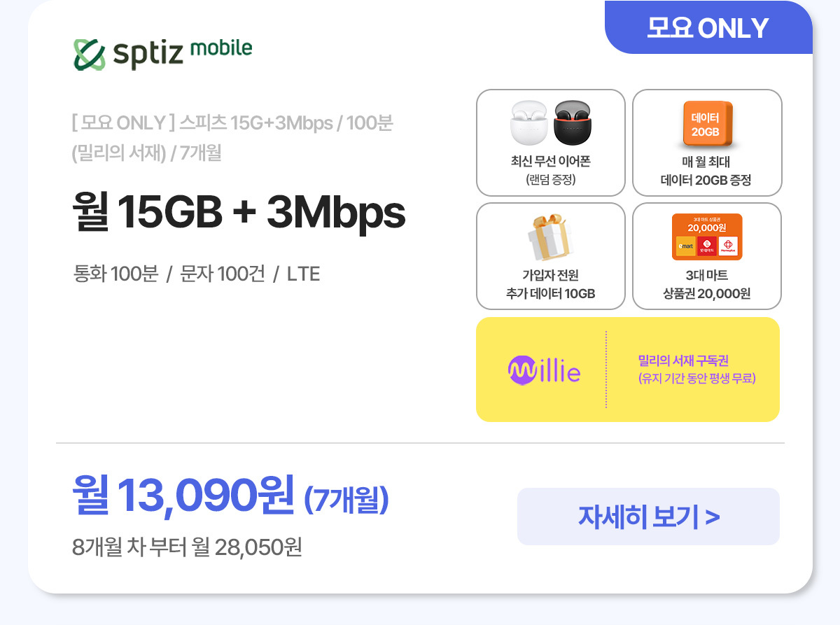Image resolution: width=840 pixels, height=625 pixels.
Task: Click the 월 15GB + 3Mbps heading
Action: [239, 212]
